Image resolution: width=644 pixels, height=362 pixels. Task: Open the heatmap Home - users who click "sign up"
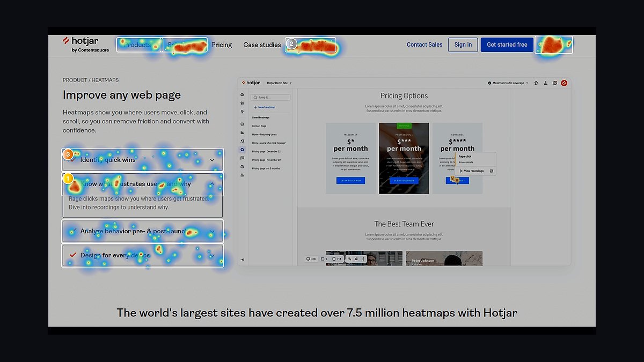269,143
